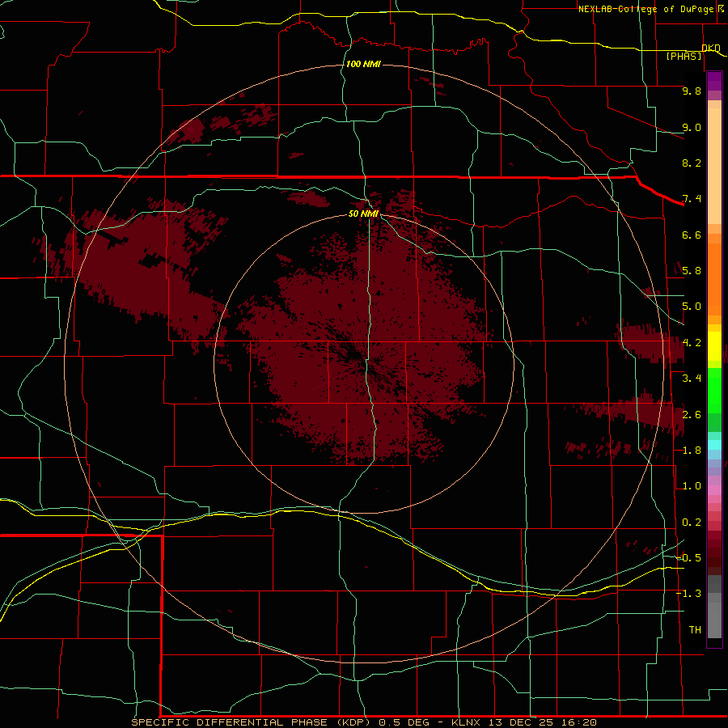Screen dimensions: 728x728
Task: Click the 6.6 color scale label
Action: point(692,235)
